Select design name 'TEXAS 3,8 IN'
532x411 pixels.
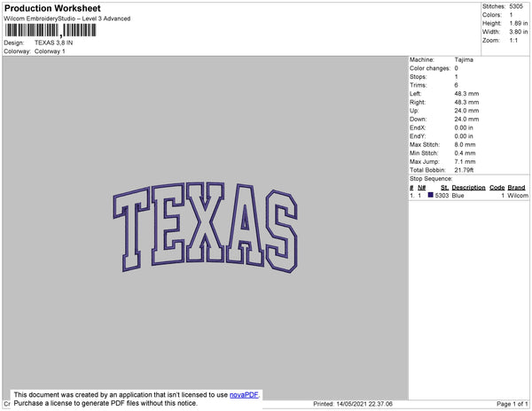point(53,43)
